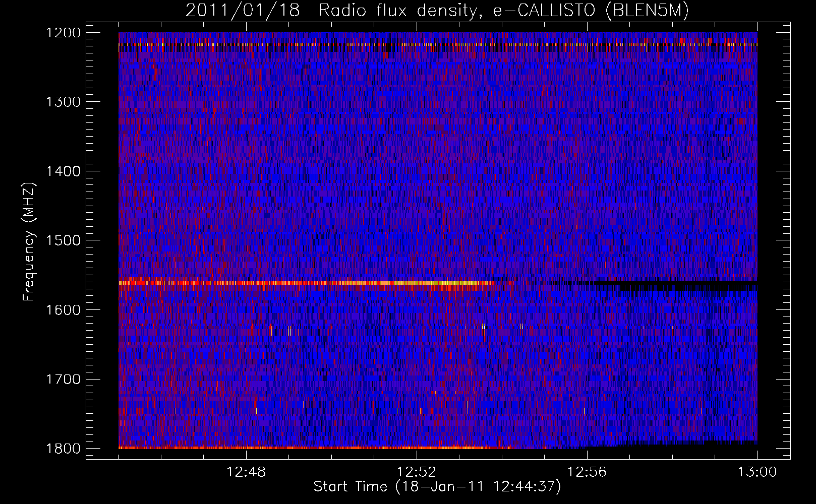Click the 1300 frequency tick label
816x504 pixels.
pos(64,102)
